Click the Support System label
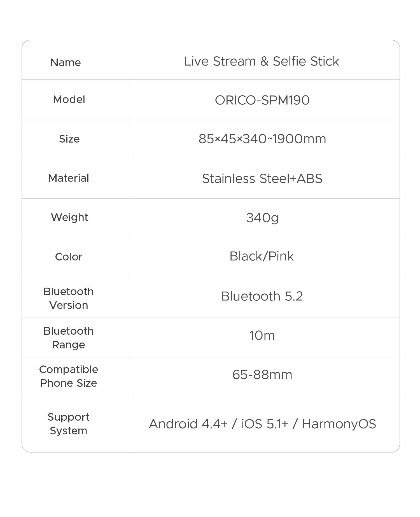 coord(69,424)
